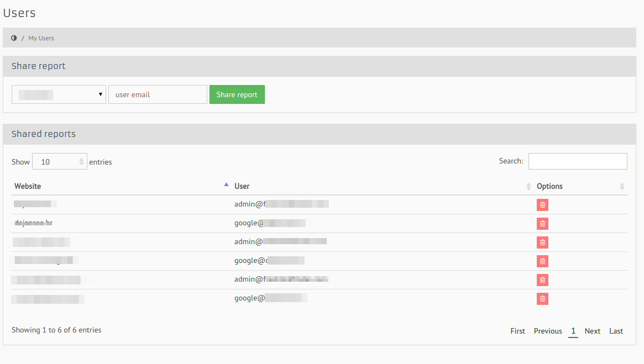Click the green Share report button
The image size is (644, 364).
pos(237,94)
